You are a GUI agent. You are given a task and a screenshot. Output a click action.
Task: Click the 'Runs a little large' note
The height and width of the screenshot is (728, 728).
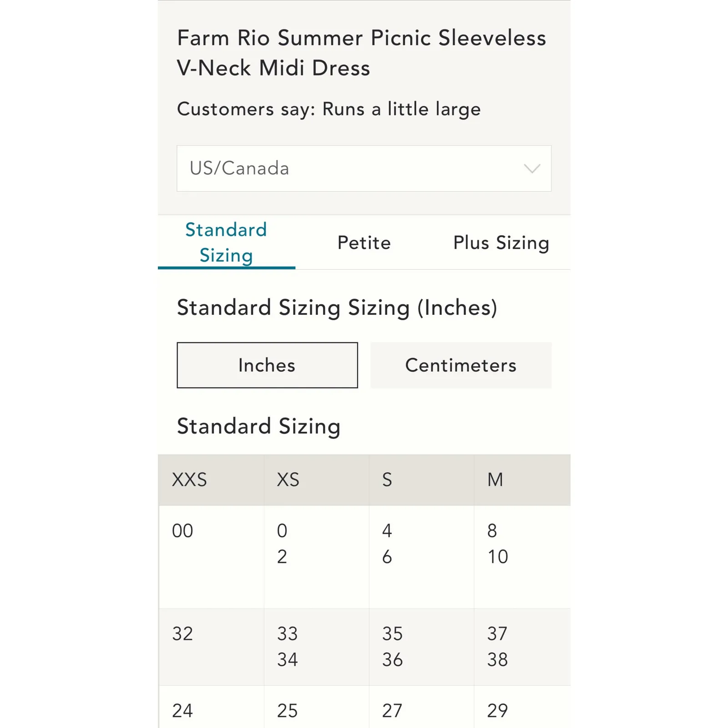[329, 109]
